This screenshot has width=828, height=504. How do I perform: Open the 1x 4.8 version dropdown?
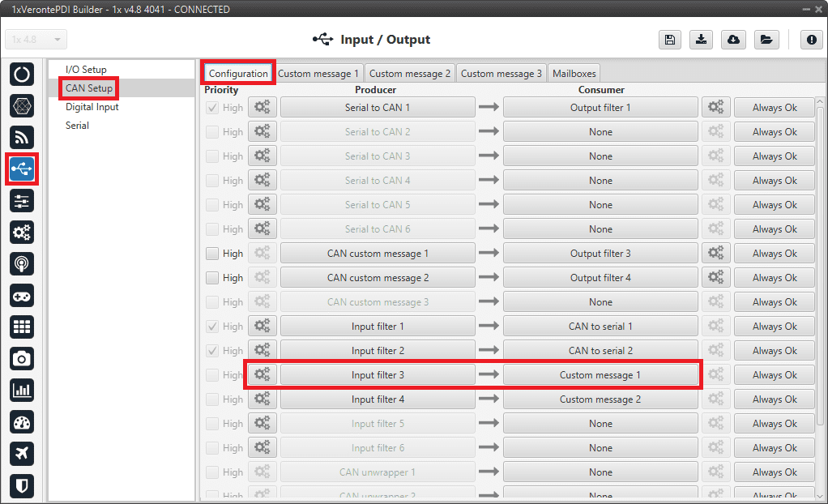[x=36, y=40]
